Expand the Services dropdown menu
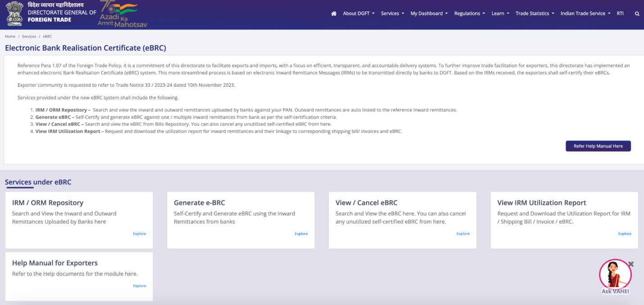644x305 pixels. [x=393, y=13]
